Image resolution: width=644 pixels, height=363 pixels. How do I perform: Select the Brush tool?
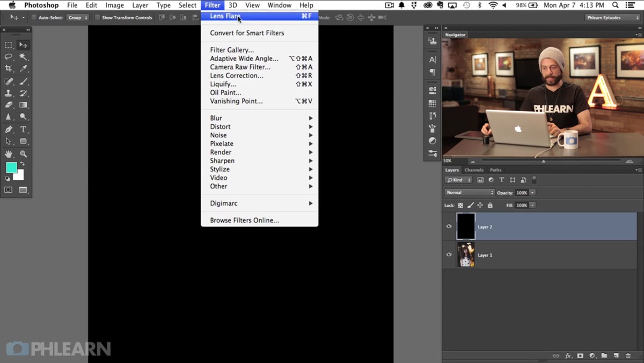coord(23,82)
